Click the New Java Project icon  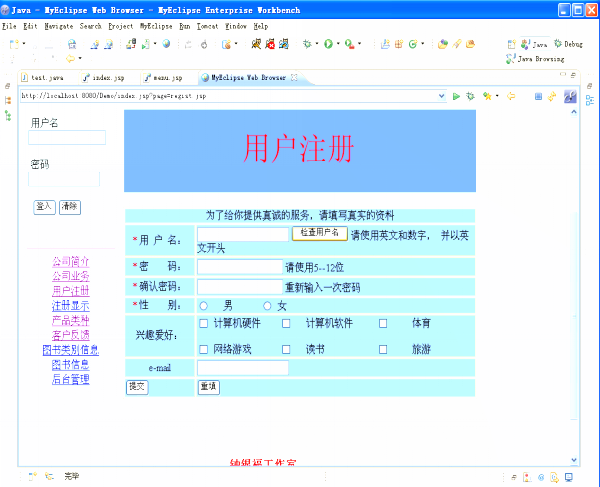coord(385,44)
